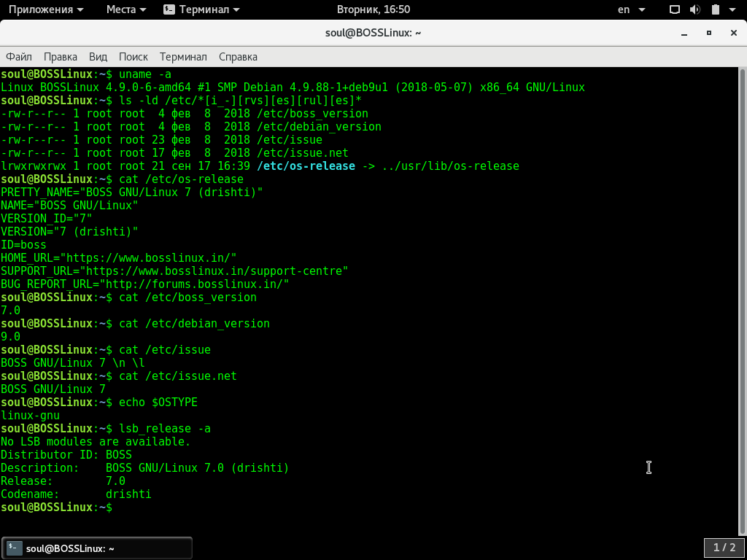Click the battery icon in system tray
This screenshot has height=560, width=747.
coord(716,9)
